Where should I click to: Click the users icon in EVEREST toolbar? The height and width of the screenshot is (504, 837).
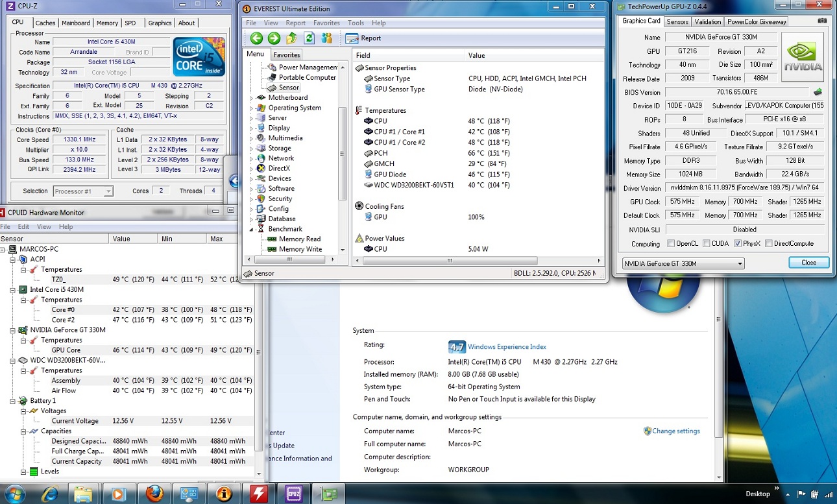click(327, 38)
